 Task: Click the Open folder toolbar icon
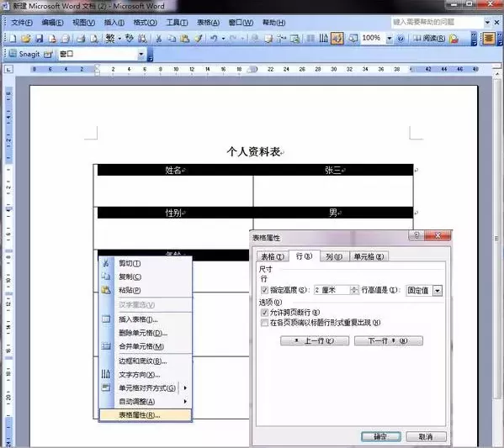coord(26,39)
